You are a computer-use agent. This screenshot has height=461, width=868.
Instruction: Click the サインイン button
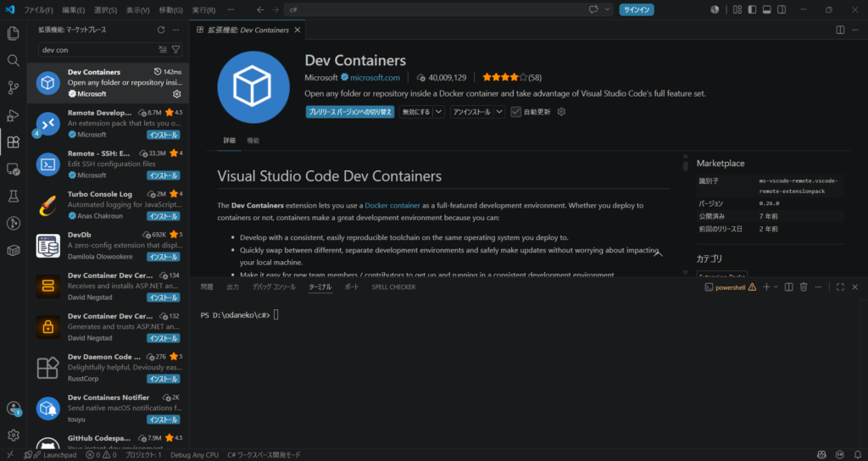pos(637,9)
